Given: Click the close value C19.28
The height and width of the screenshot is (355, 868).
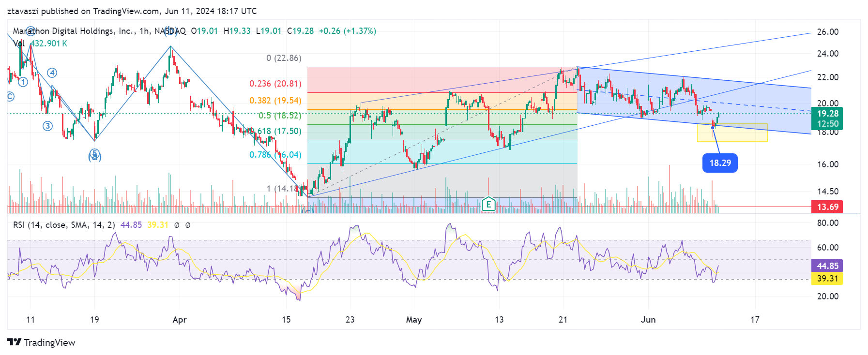Looking at the screenshot, I should tap(300, 31).
